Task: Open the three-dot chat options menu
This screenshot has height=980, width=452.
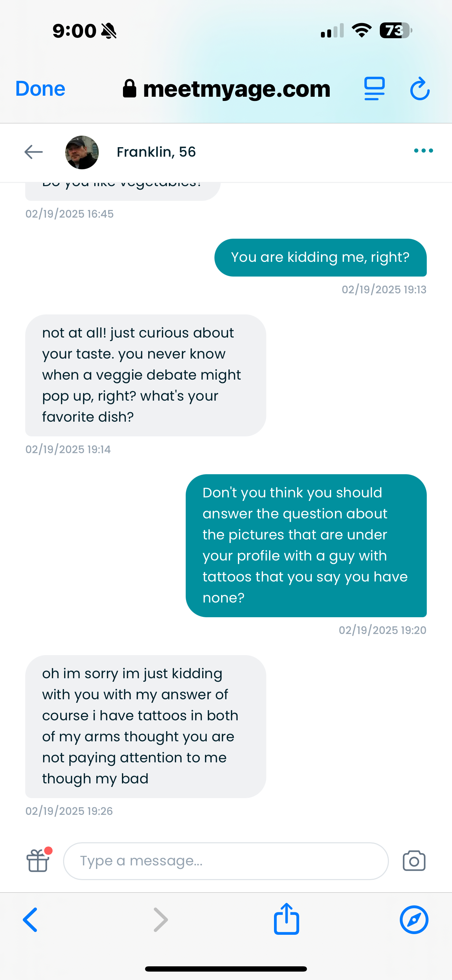Action: click(x=423, y=151)
